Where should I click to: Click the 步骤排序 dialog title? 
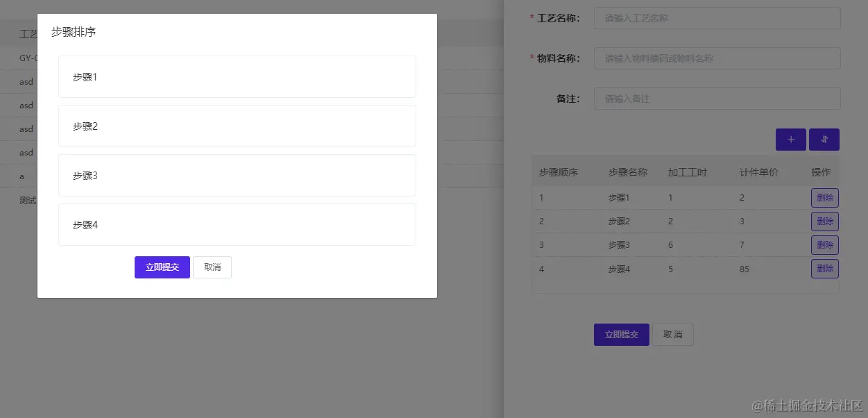tap(74, 32)
